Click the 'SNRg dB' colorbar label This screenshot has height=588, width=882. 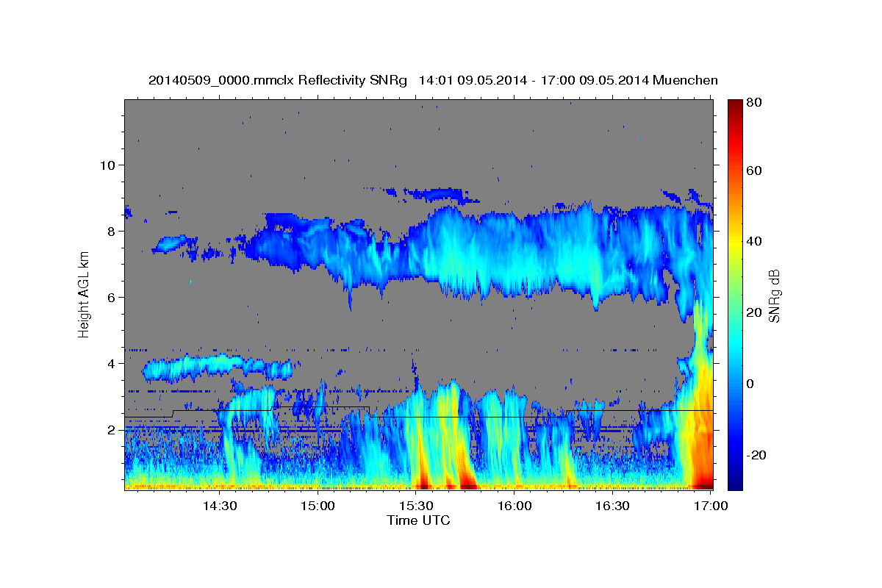coord(774,295)
